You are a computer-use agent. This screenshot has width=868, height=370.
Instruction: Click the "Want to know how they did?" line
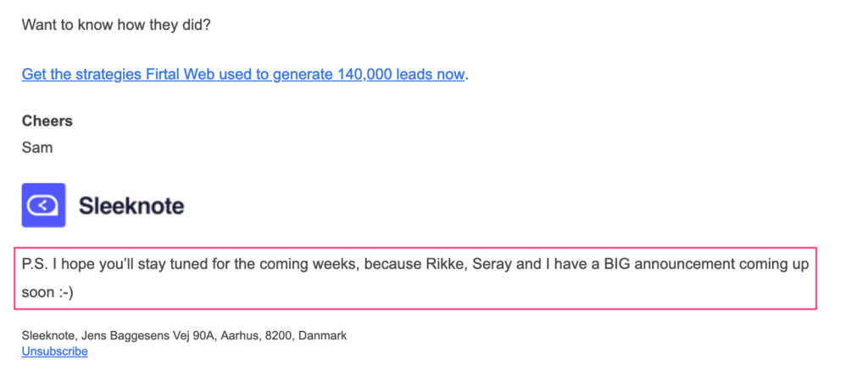116,25
